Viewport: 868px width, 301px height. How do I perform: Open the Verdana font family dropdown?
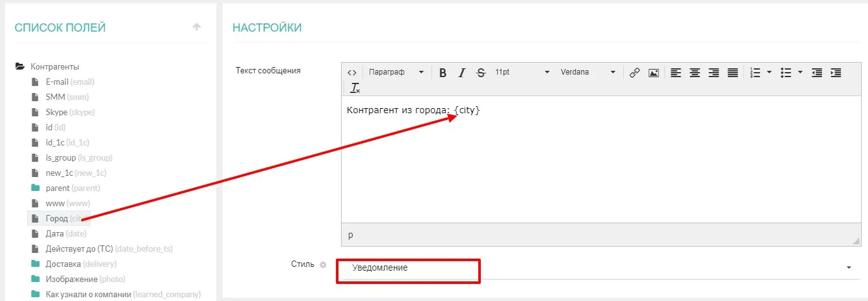(588, 73)
